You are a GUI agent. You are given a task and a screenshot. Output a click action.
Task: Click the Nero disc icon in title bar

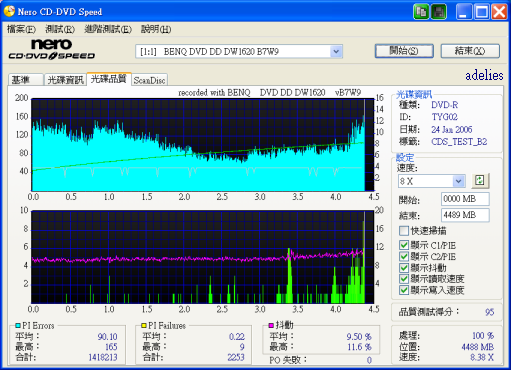point(9,11)
